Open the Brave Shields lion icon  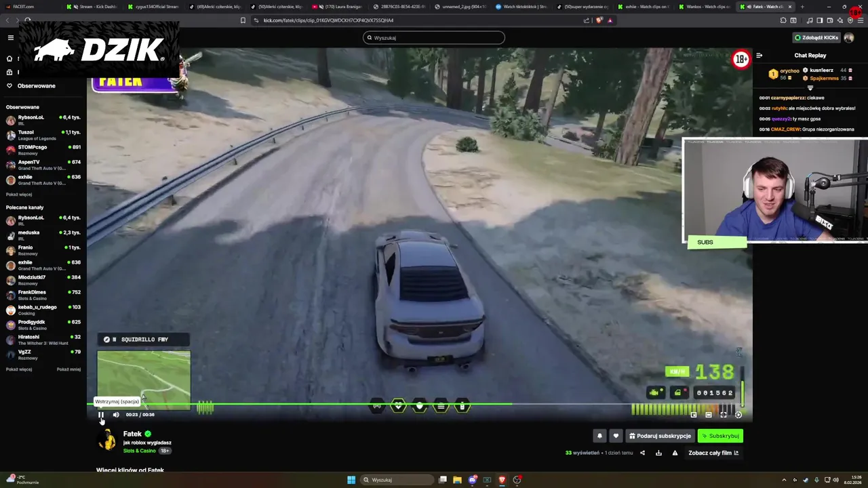tap(599, 20)
